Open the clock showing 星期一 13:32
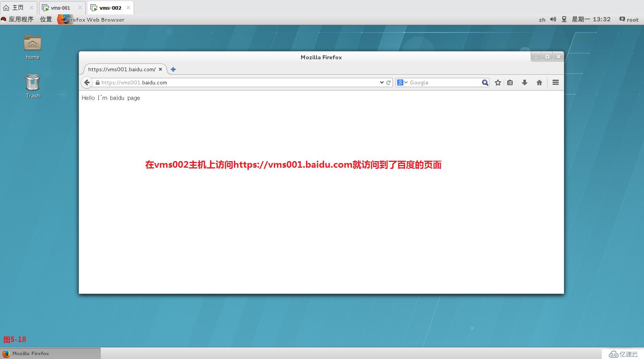 pos(591,19)
